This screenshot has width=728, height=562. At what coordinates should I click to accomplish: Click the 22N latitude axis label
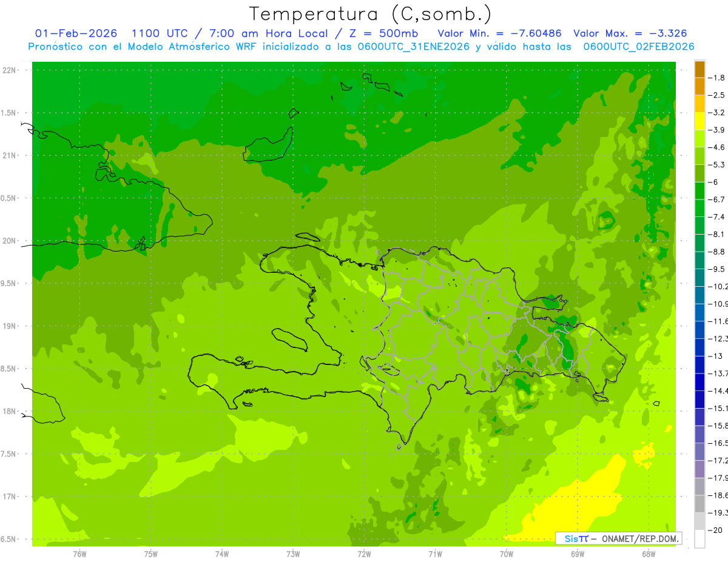point(10,70)
